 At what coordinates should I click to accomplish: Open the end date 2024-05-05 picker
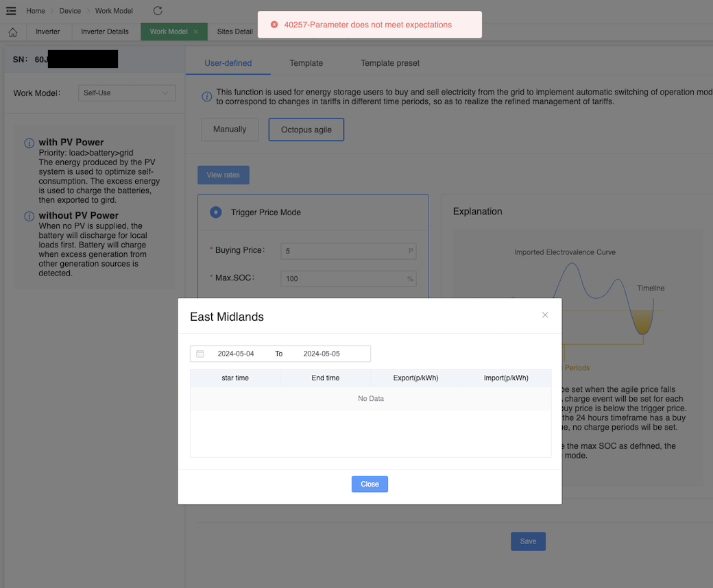[x=322, y=354]
